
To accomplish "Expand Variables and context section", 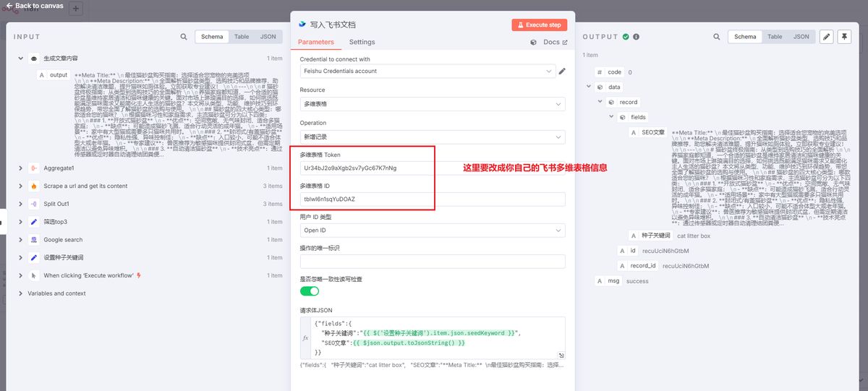I will 20,293.
